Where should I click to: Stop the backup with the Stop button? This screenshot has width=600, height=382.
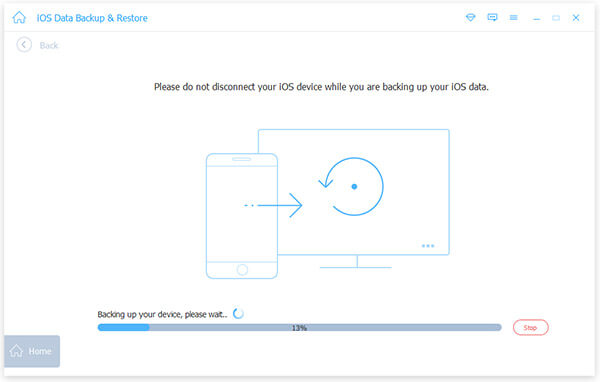pos(530,328)
